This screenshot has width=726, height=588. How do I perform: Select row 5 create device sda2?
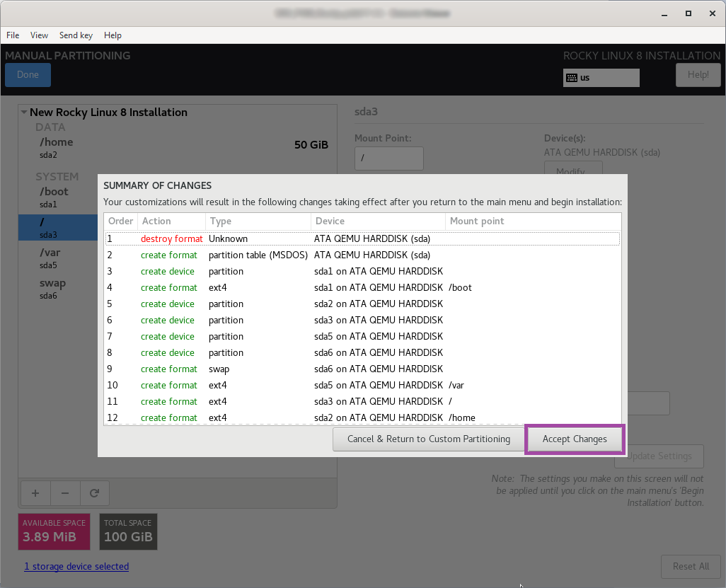(x=362, y=304)
